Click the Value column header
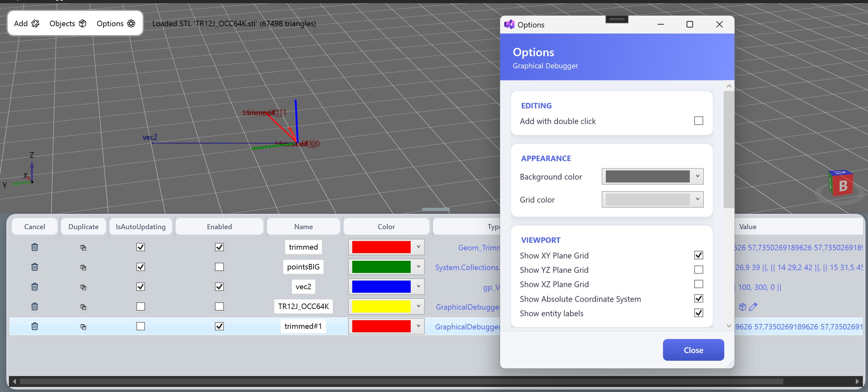The width and height of the screenshot is (868, 392). (x=748, y=227)
